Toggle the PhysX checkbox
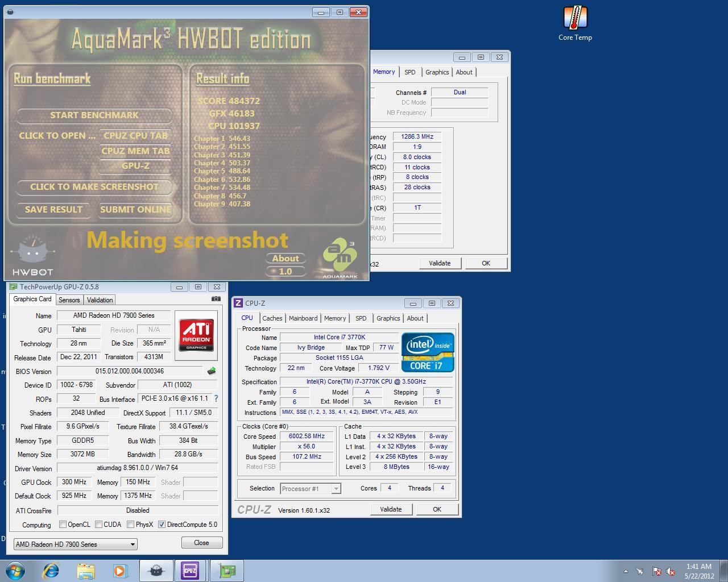 [130, 524]
